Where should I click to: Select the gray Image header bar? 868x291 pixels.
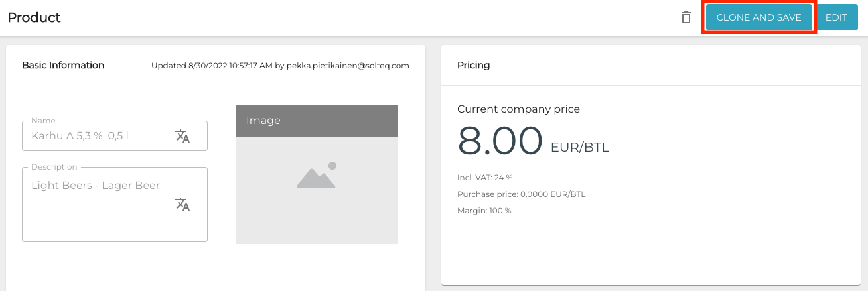tap(316, 121)
